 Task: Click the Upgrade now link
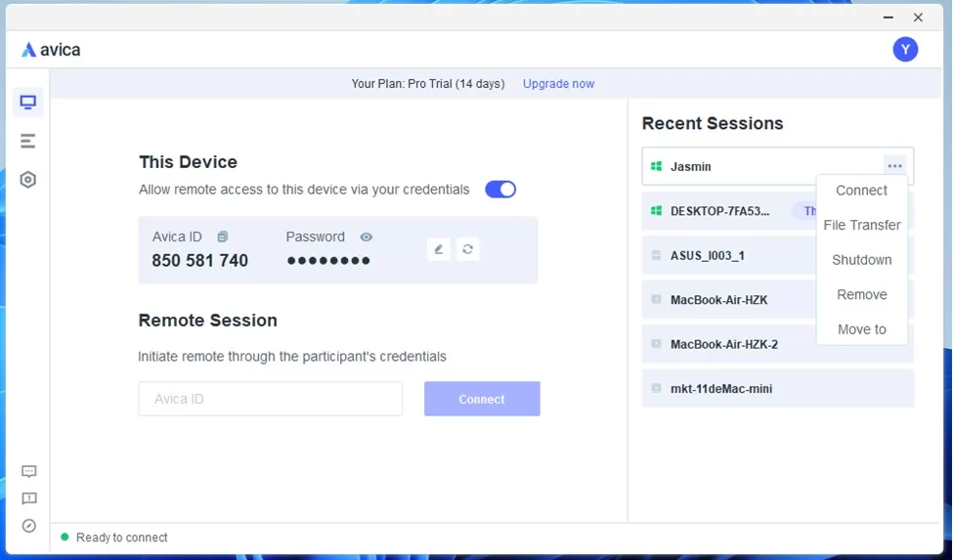click(x=558, y=84)
